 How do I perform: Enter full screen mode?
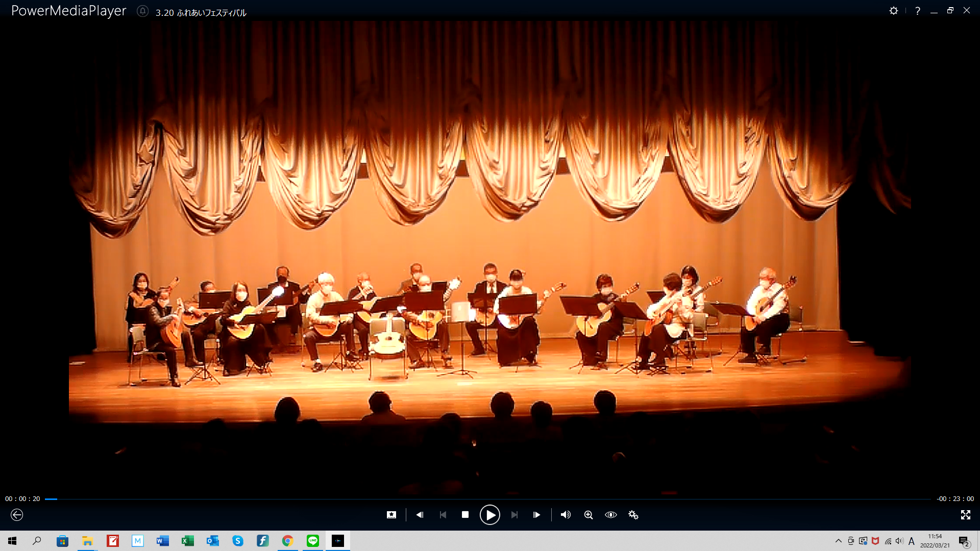coord(966,515)
